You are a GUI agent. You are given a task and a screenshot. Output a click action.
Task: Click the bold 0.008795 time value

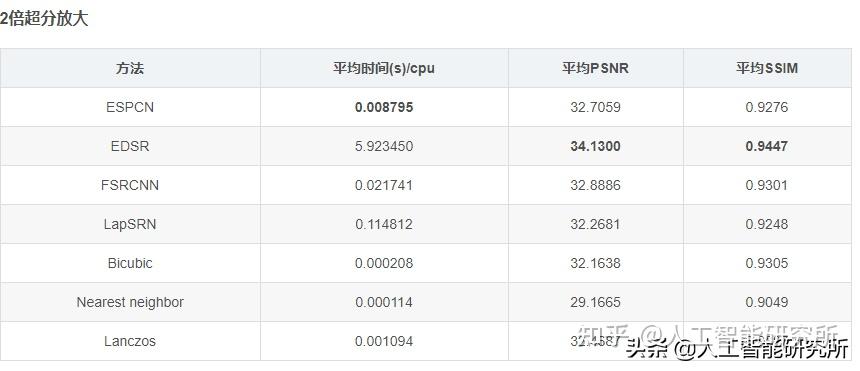384,108
